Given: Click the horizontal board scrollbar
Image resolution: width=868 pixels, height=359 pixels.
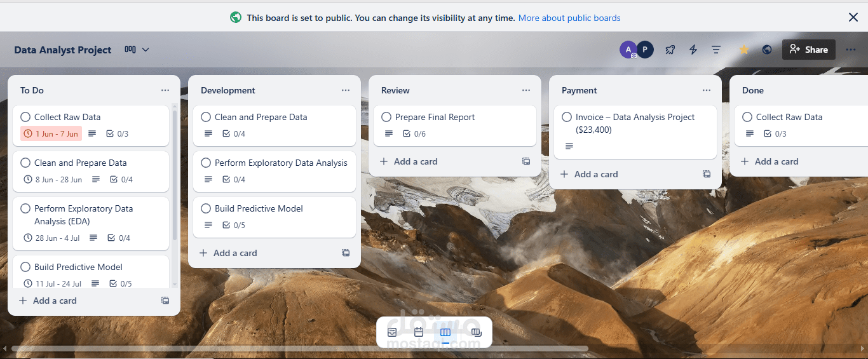Looking at the screenshot, I should 300,348.
